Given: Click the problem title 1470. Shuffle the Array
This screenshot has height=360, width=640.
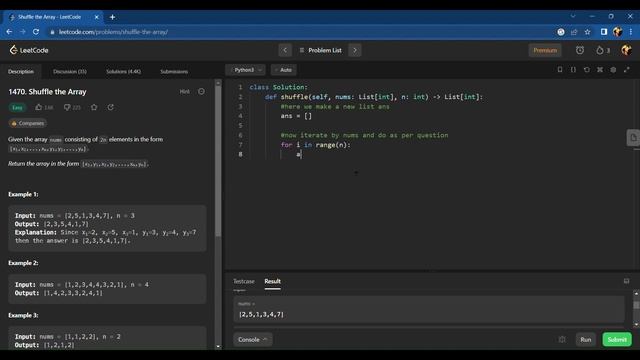Looking at the screenshot, I should (x=47, y=92).
